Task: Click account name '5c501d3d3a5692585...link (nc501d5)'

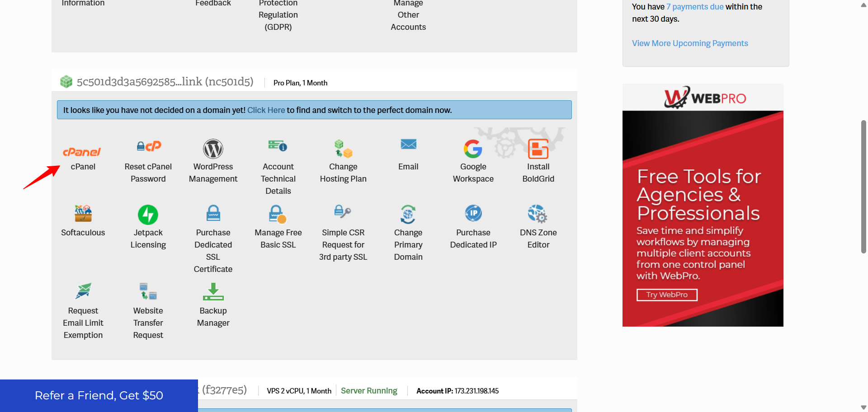Action: (165, 82)
